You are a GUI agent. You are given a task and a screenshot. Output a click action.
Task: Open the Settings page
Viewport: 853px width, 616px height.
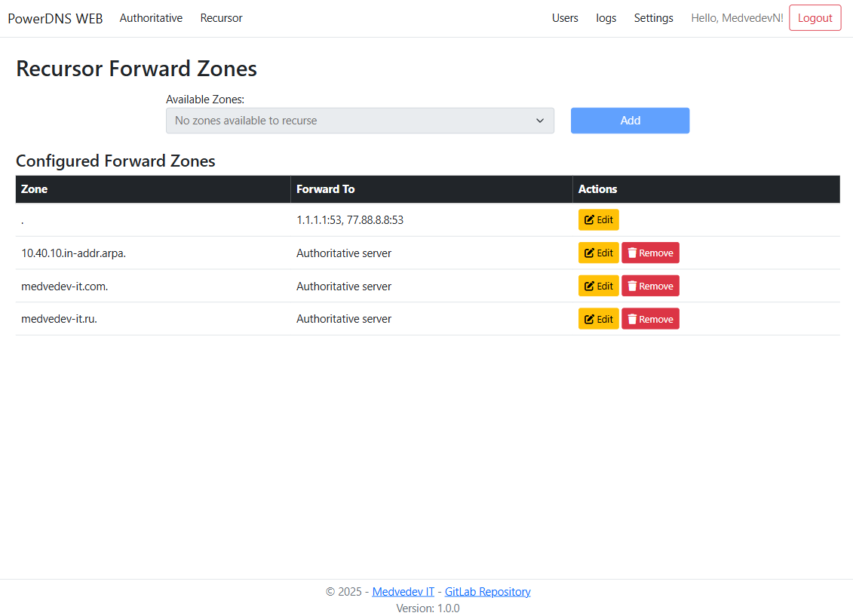click(x=653, y=18)
